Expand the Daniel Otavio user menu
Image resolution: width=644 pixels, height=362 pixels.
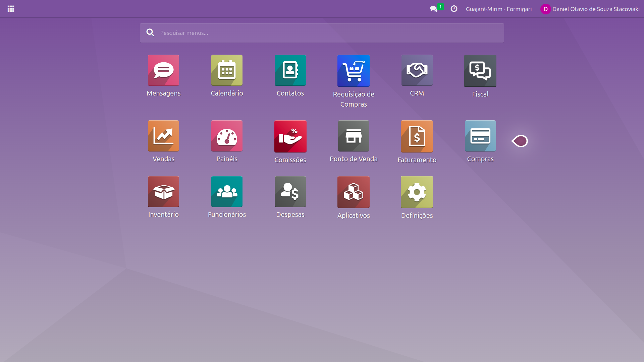coord(590,9)
